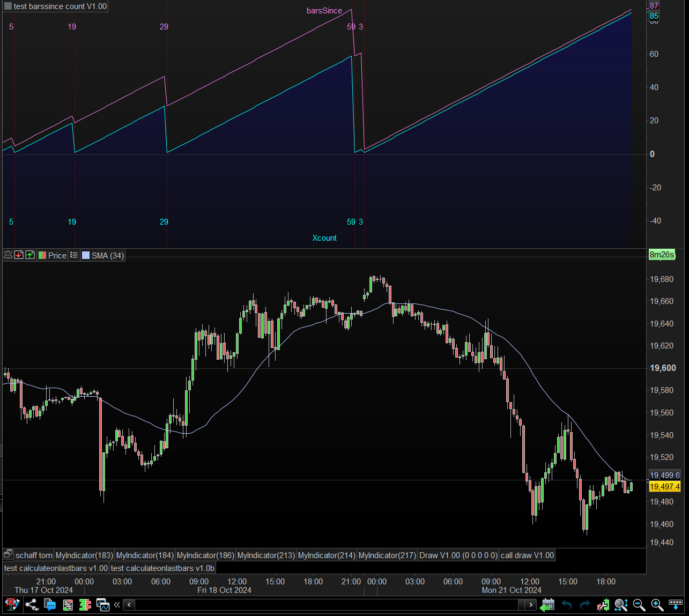This screenshot has height=616, width=689.
Task: Open the test barssince count V1.00 label
Action: (60, 6)
